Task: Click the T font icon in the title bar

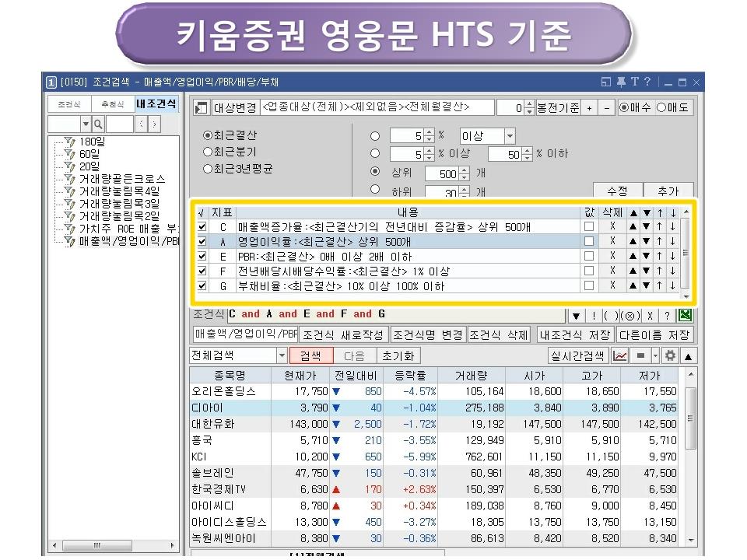Action: (x=635, y=82)
